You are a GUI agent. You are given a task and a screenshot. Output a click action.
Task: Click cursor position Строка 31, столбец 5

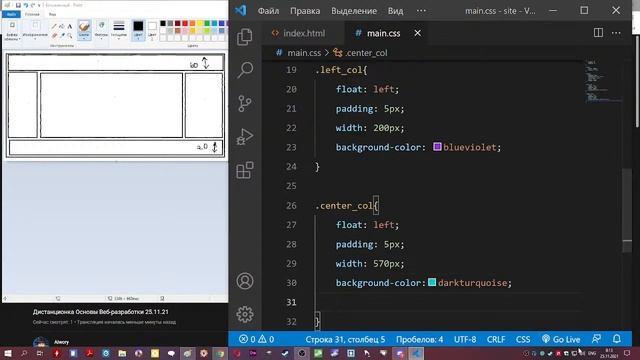(x=345, y=339)
